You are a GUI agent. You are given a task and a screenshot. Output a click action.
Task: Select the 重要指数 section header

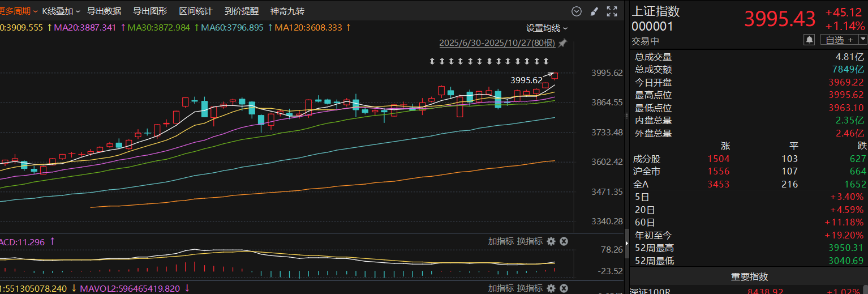coord(749,277)
